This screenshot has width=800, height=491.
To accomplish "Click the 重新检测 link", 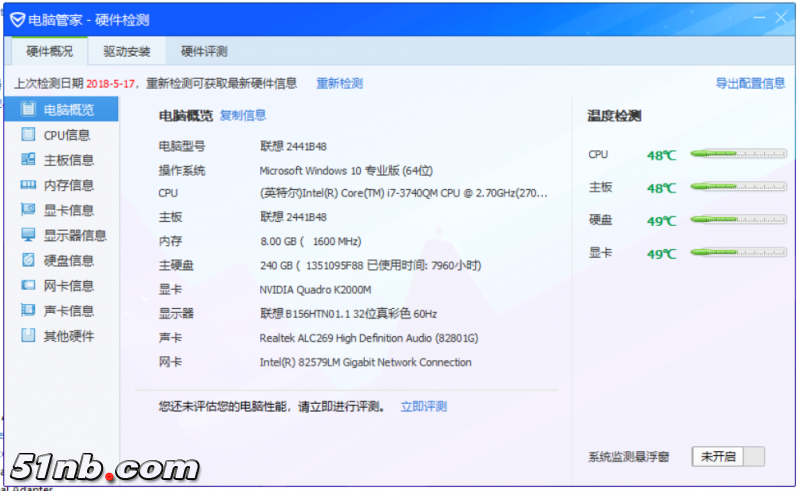I will [339, 83].
